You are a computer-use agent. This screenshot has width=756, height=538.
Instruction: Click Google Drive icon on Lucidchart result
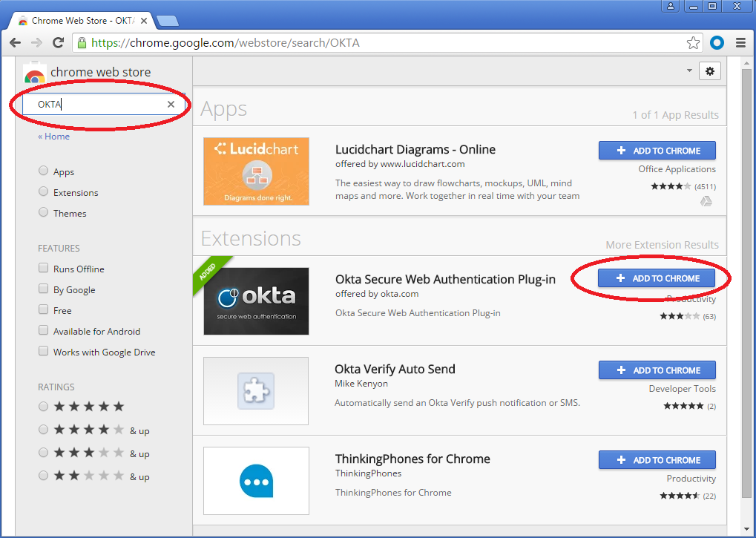(x=706, y=202)
